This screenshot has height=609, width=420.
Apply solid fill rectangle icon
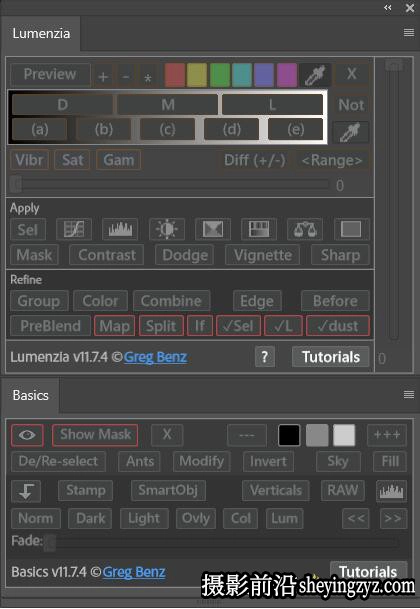click(351, 230)
